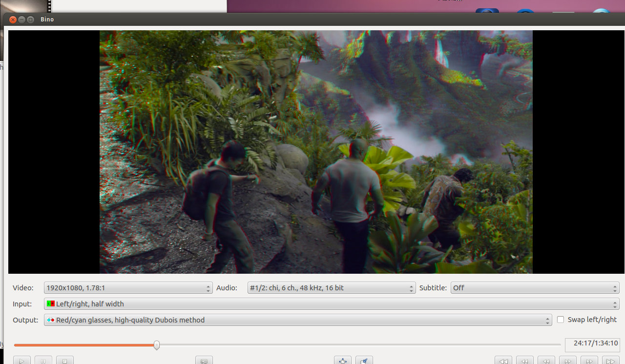The image size is (625, 364).
Task: Seek forward 1 minute with second forward button
Action: pos(589,361)
